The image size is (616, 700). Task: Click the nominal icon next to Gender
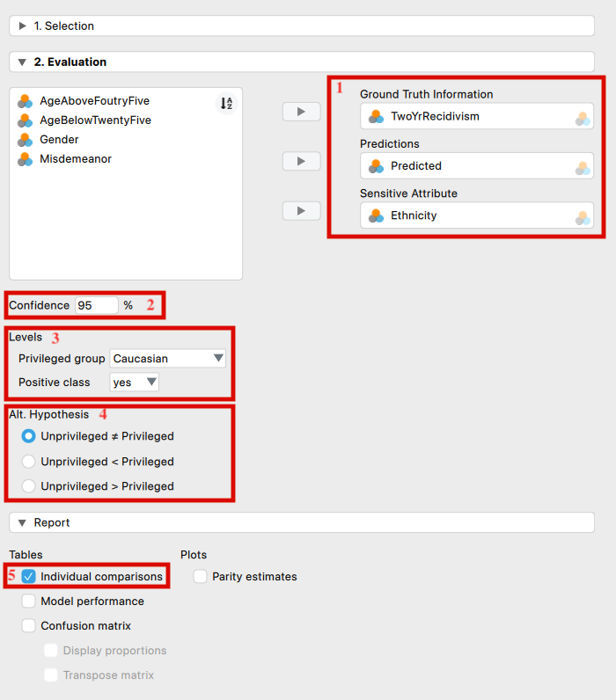click(x=25, y=140)
